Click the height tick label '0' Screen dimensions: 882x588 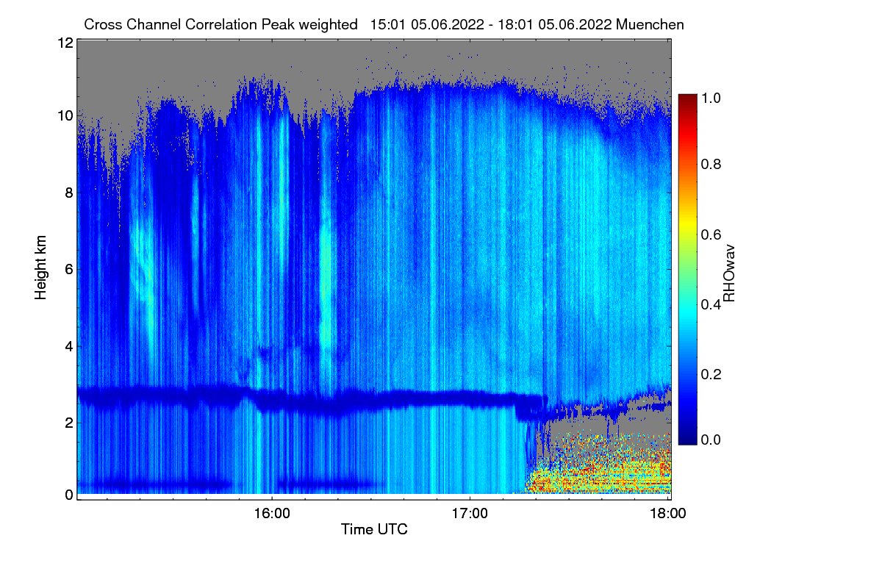tap(69, 495)
